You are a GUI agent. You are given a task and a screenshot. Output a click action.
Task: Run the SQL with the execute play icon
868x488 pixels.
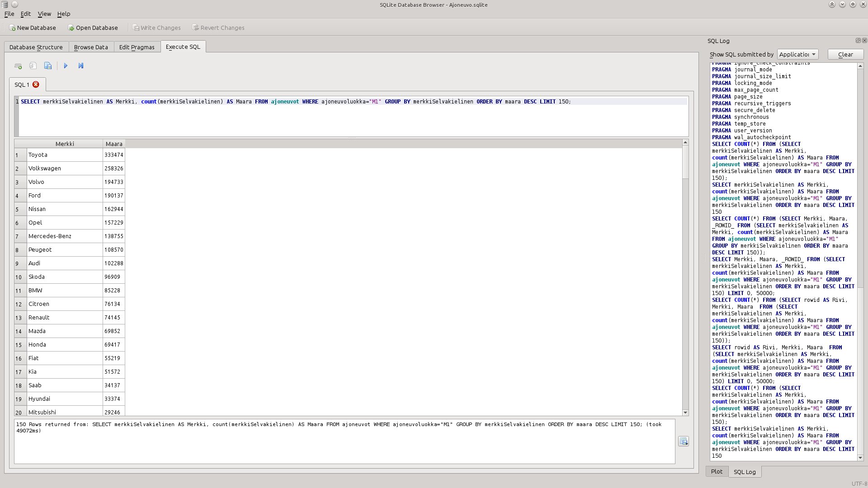66,66
